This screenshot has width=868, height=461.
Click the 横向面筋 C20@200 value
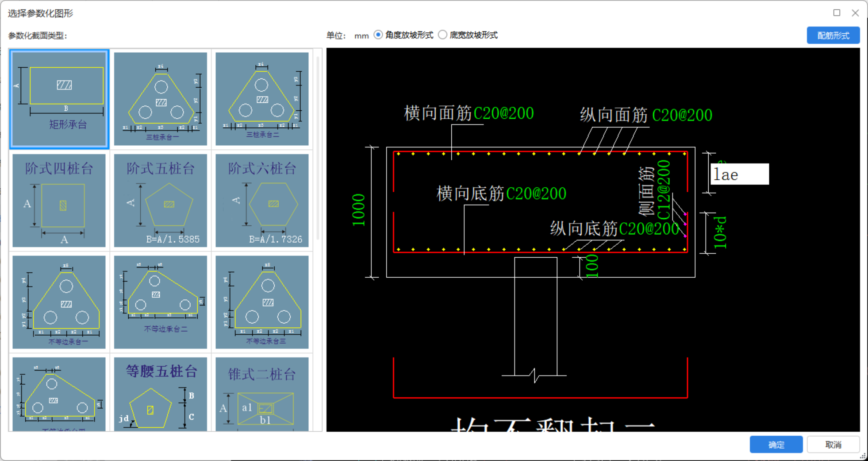[x=503, y=113]
